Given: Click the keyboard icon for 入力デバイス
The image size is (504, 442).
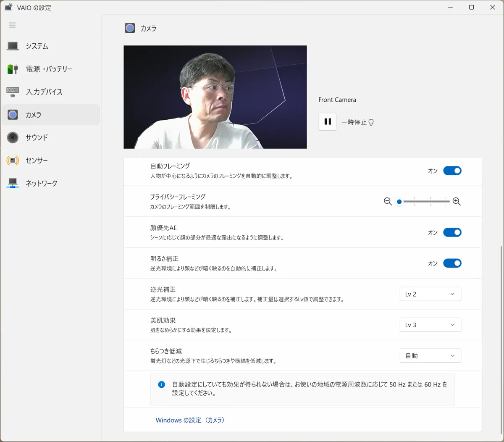Looking at the screenshot, I should 13,92.
